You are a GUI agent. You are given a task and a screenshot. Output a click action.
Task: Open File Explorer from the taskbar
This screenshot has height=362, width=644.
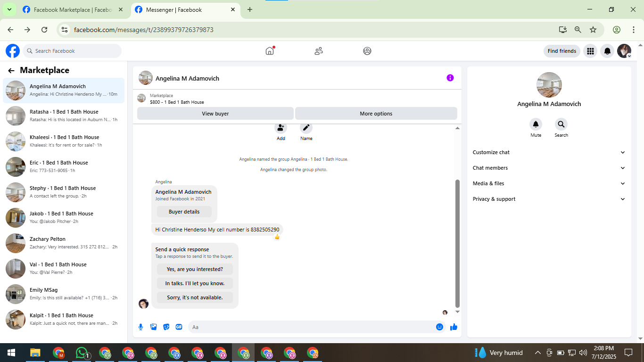coord(35,353)
